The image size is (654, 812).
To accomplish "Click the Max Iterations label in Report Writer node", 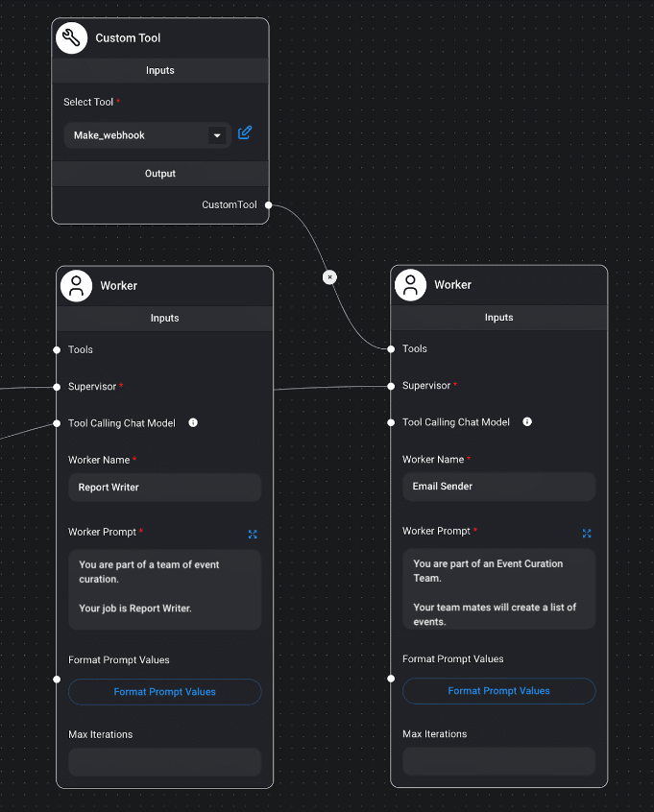I will 101,734.
